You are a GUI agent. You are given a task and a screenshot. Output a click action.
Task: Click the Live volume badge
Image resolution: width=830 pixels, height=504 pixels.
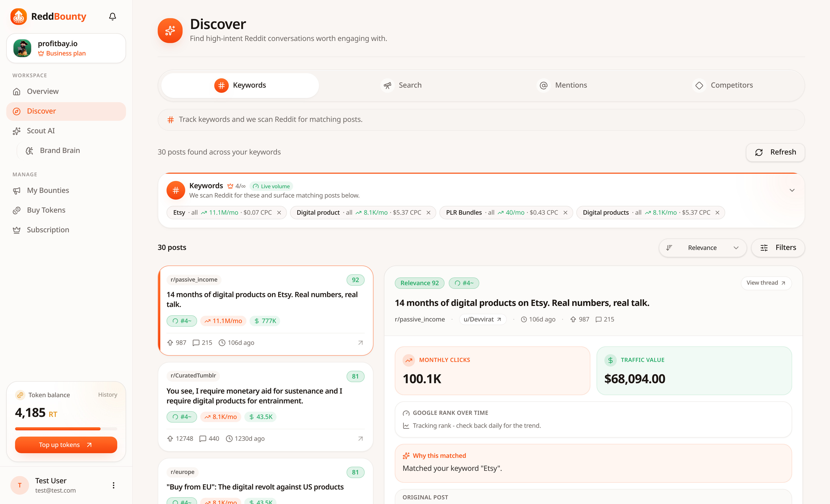[271, 186]
